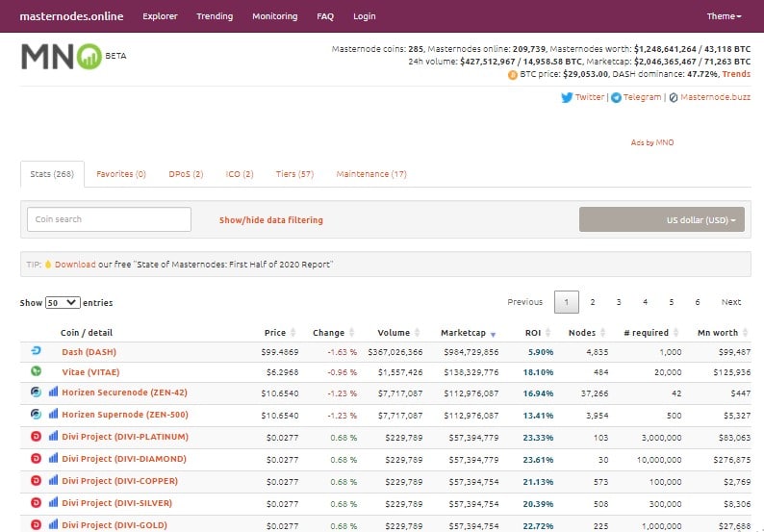Open FAQ in the navigation bar
This screenshot has width=764, height=532.
coord(325,16)
